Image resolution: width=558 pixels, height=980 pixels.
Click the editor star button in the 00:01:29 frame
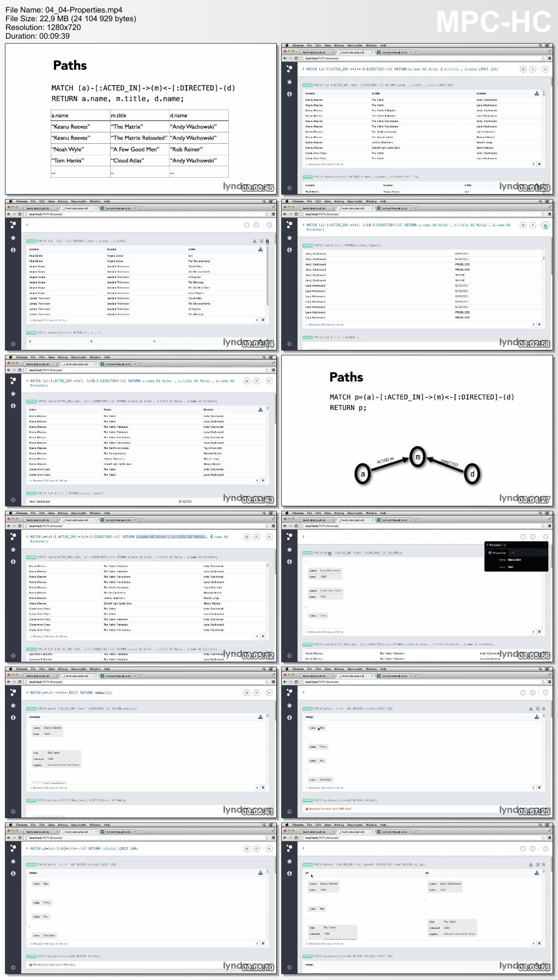click(x=523, y=69)
